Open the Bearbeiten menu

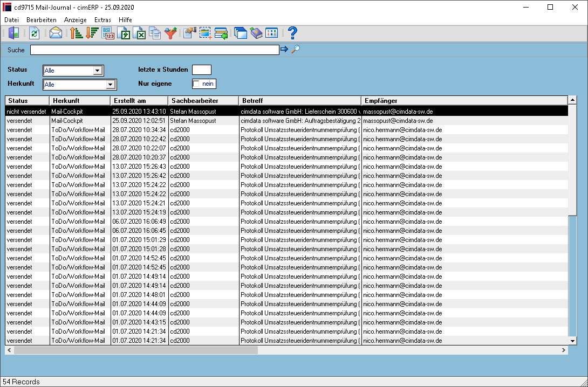tap(41, 20)
